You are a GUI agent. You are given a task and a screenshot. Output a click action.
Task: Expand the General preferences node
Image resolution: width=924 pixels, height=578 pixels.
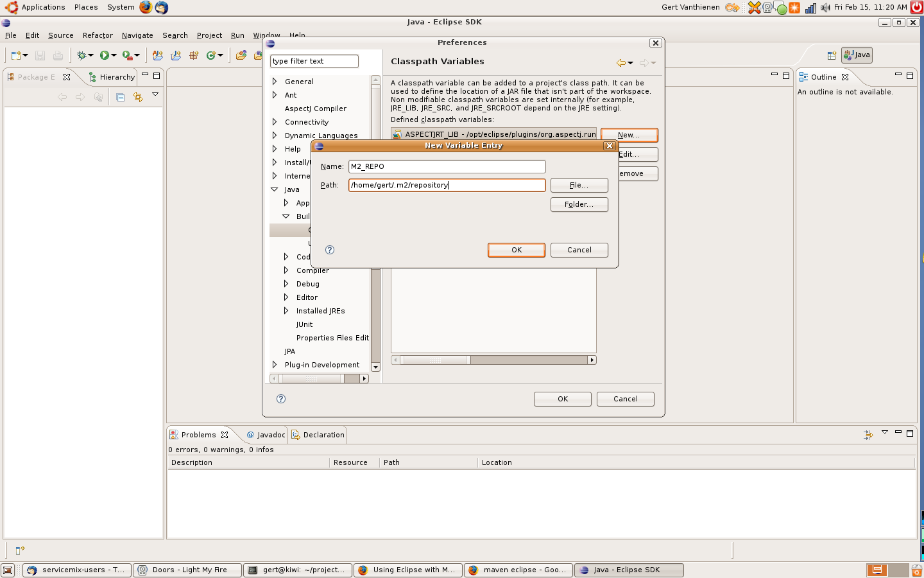tap(275, 82)
